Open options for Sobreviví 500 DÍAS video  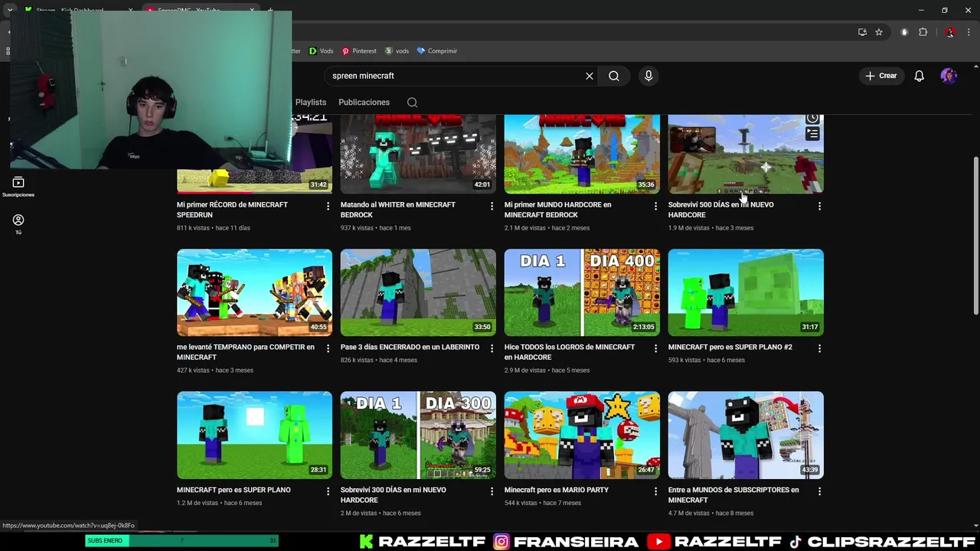click(x=819, y=206)
